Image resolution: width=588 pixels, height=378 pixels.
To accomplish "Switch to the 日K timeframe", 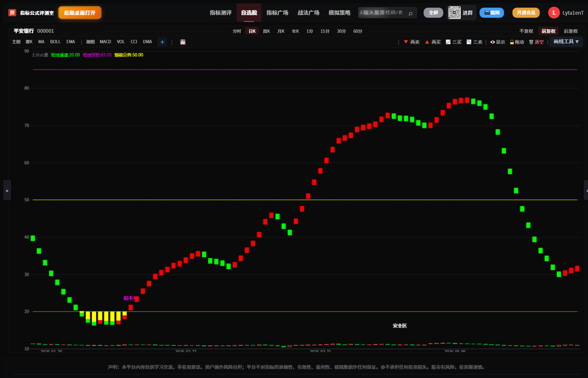I will click(252, 31).
